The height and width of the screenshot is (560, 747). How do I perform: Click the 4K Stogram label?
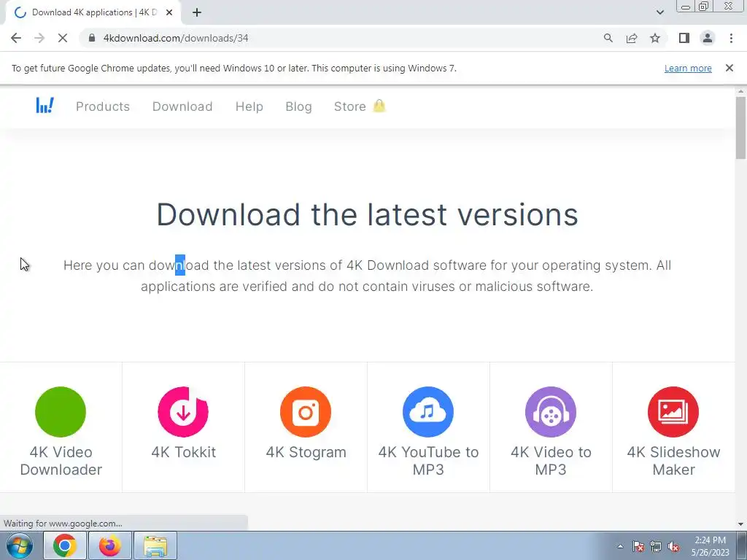[x=306, y=452]
